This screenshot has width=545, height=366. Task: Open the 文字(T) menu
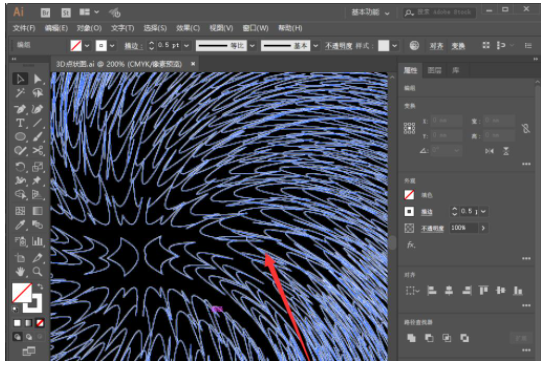pos(122,28)
